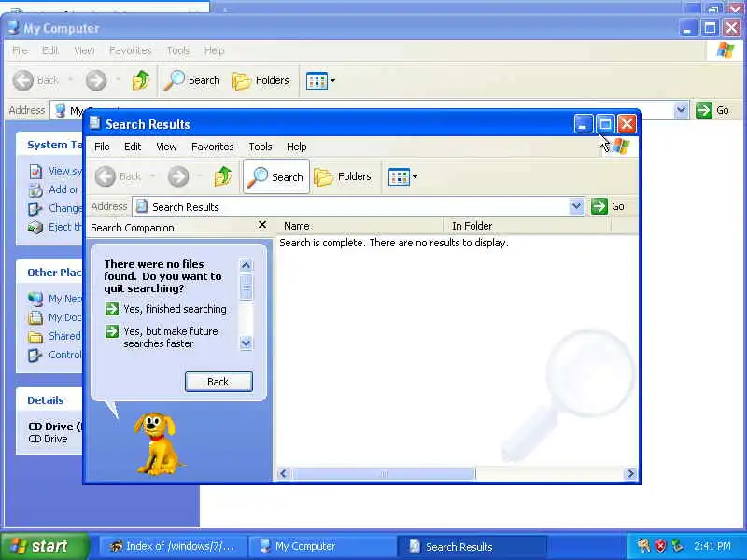747x560 pixels.
Task: Maximize the Search Results window
Action: tap(605, 124)
